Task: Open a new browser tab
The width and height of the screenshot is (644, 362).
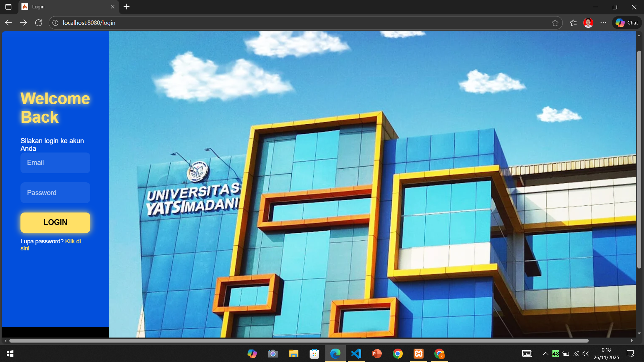Action: [x=126, y=7]
